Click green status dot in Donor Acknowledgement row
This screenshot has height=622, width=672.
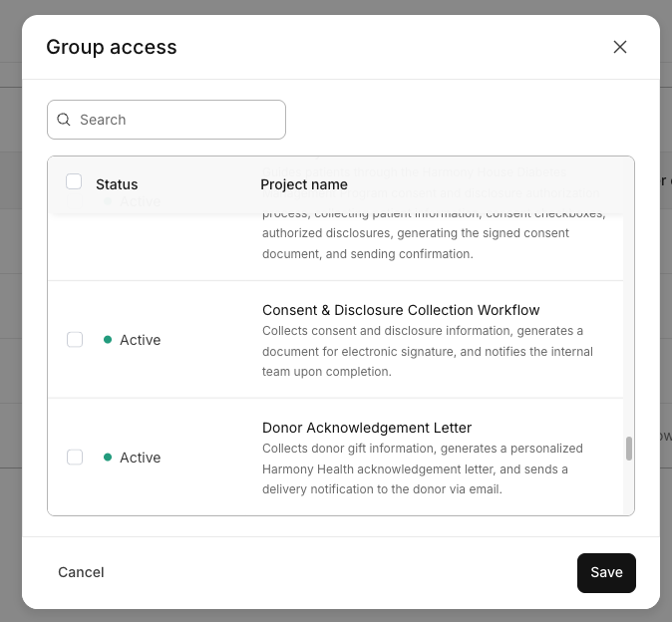(x=108, y=458)
